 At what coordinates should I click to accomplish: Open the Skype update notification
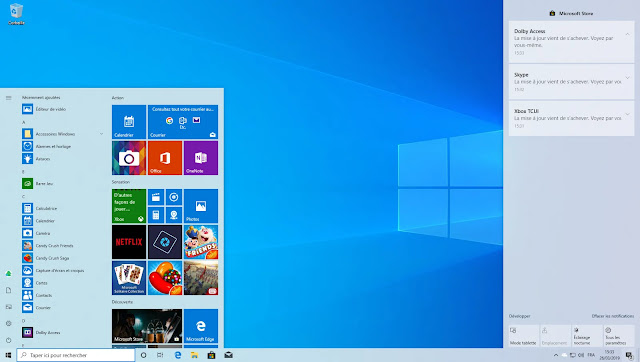pyautogui.click(x=571, y=82)
